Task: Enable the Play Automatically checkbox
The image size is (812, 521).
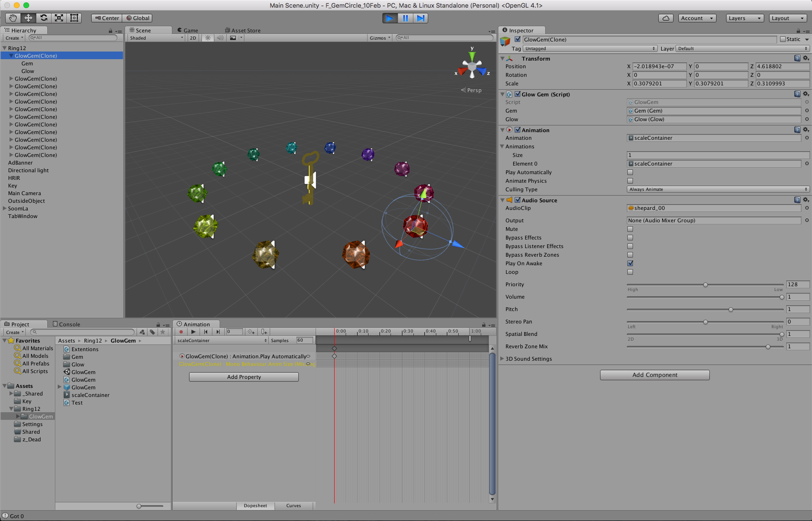Action: coord(630,172)
